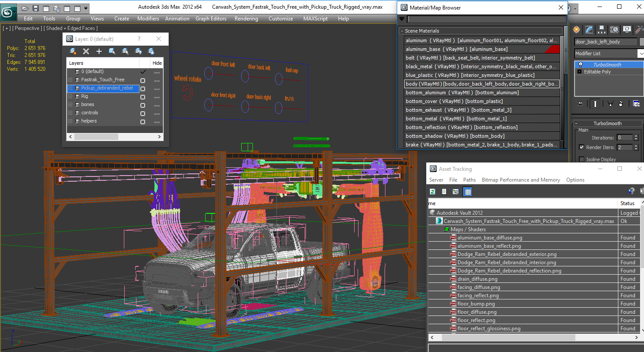
Task: Open the 3ds Max application menu logo
Action: (x=8, y=12)
